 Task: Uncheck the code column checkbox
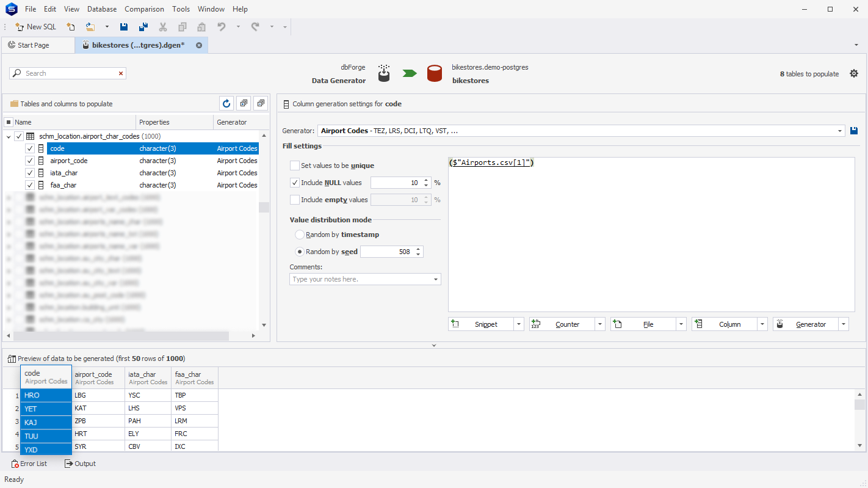[x=30, y=148]
